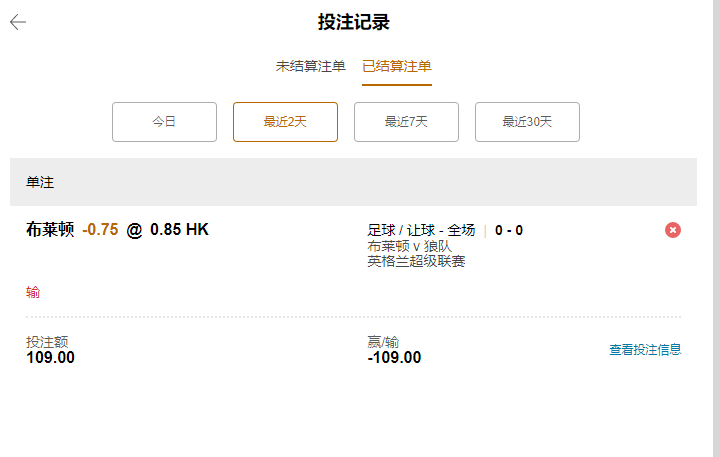Open the 查看投注信息 link

click(x=645, y=350)
